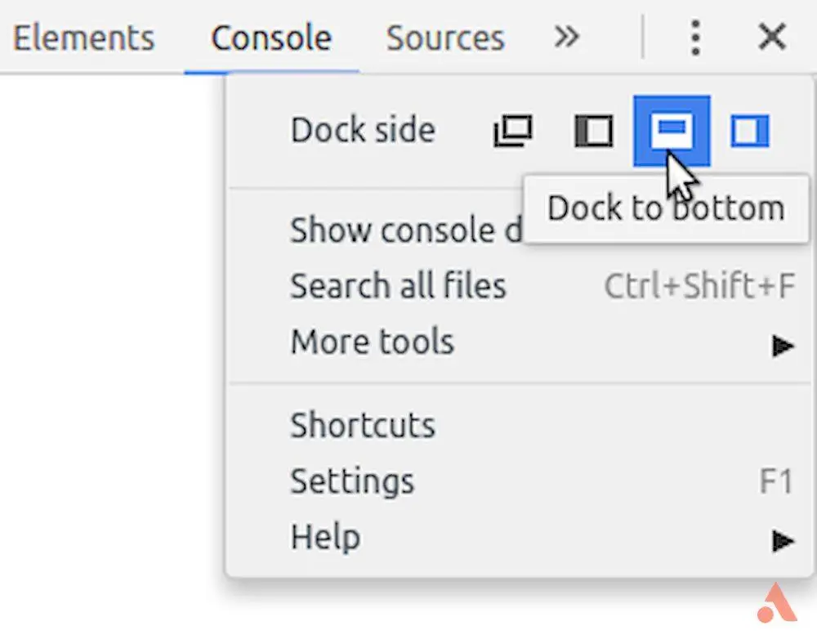Switch to the Elements tab
Viewport: 817px width, 644px height.
[x=83, y=38]
